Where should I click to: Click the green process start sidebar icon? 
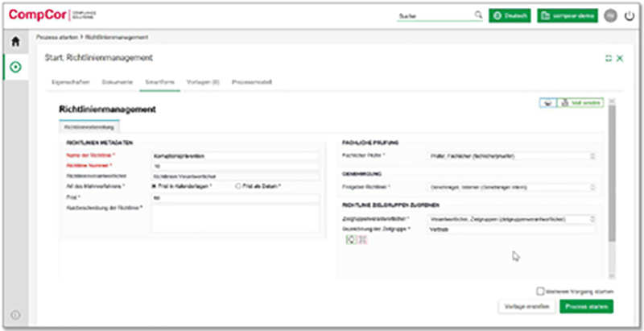14,66
